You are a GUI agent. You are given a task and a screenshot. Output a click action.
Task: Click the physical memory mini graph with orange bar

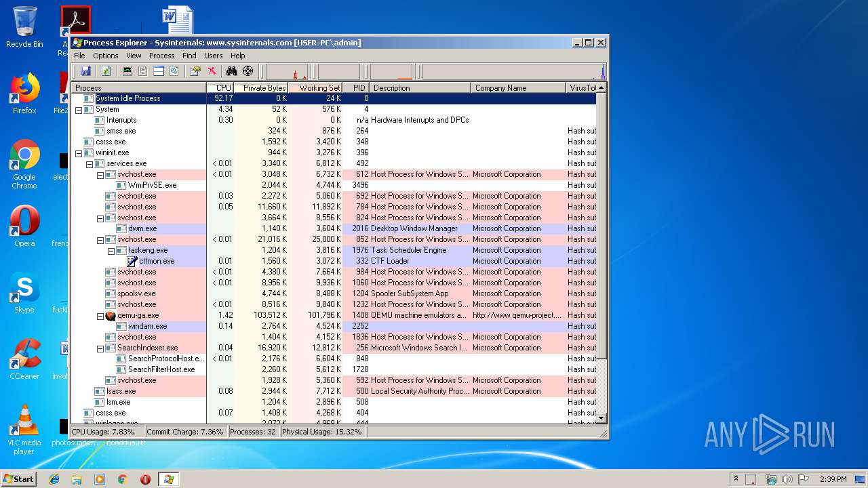tap(391, 72)
